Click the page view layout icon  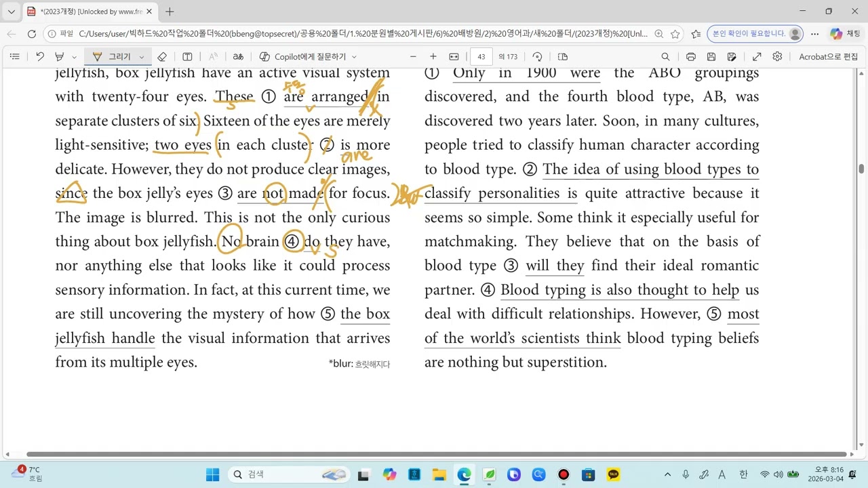[562, 57]
